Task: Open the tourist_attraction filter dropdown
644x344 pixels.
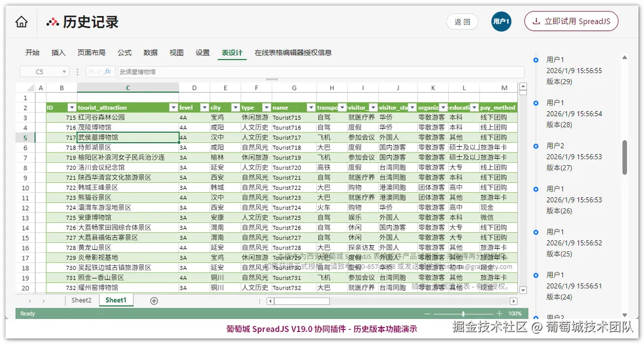Action: click(174, 107)
